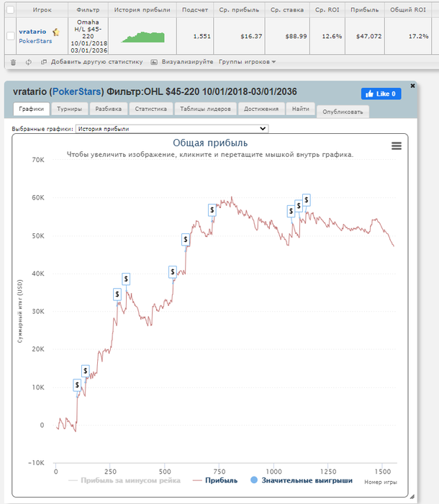This screenshot has width=439, height=504.
Task: Click the trash bin delete icon
Action: [x=13, y=62]
